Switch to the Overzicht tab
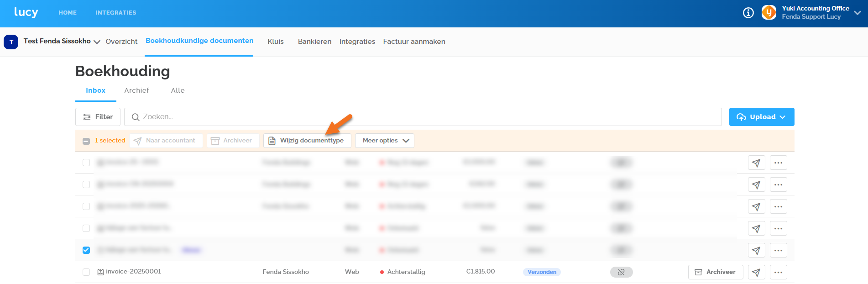Screen dimensions: 868x284 121,42
